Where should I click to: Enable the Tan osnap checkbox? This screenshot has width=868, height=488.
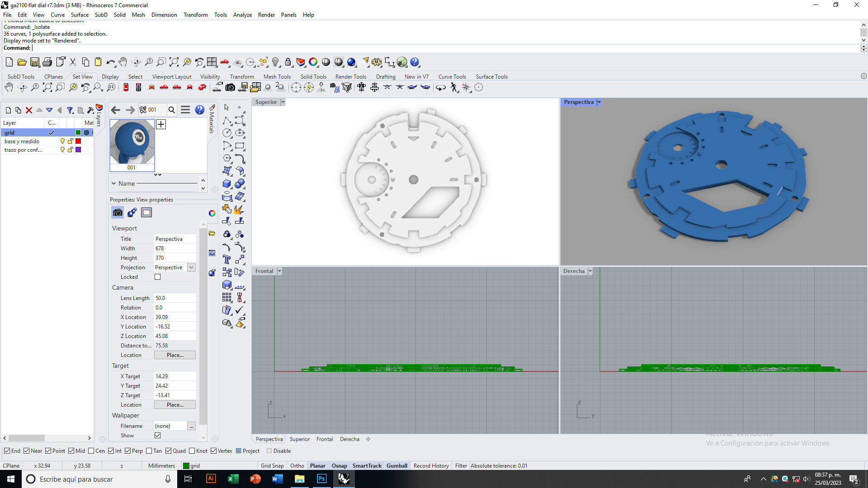(149, 450)
